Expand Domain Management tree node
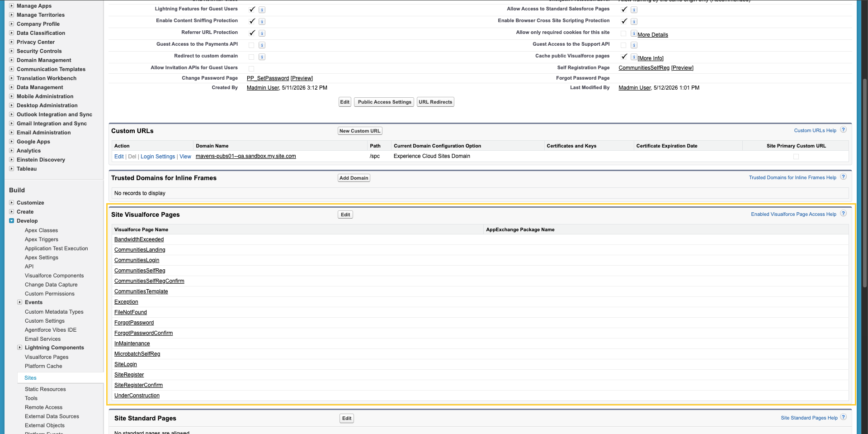This screenshot has width=868, height=434. [12, 60]
